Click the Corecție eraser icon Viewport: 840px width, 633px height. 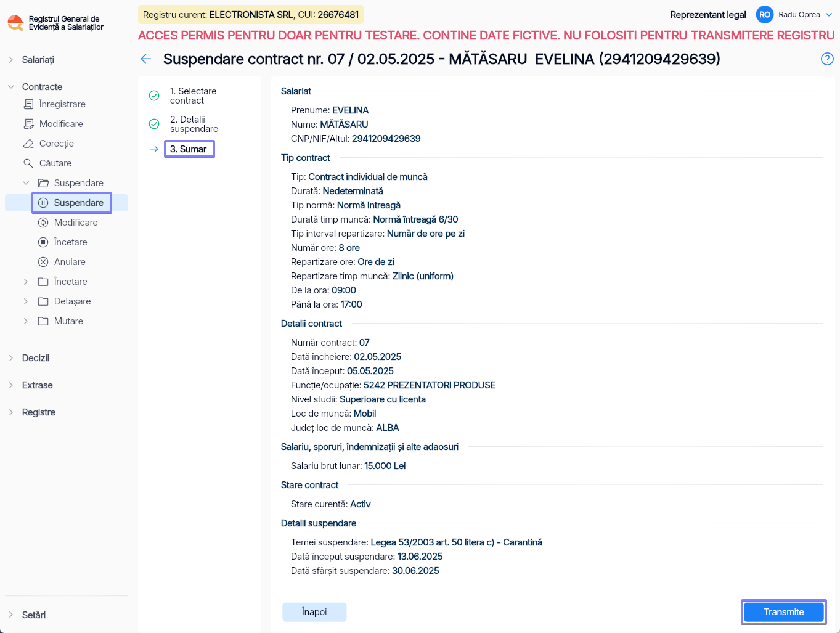28,144
